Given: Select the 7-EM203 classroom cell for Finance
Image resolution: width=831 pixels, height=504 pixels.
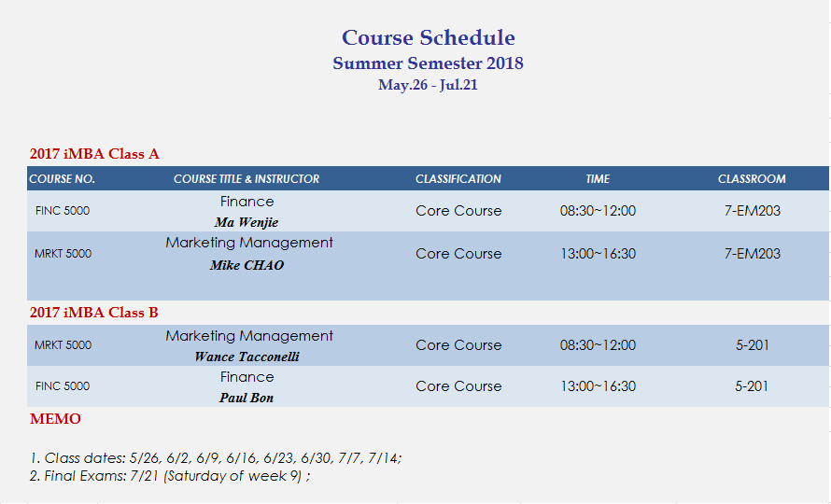Looking at the screenshot, I should 752,210.
